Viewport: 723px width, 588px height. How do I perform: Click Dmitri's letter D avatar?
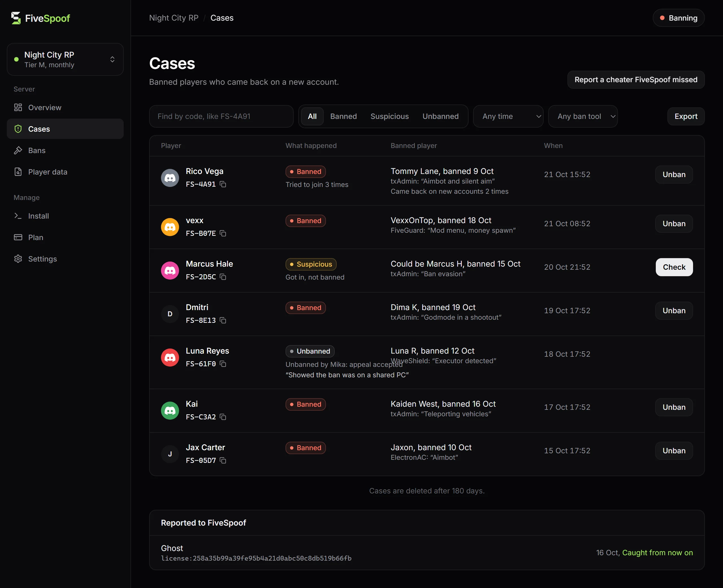tap(170, 314)
